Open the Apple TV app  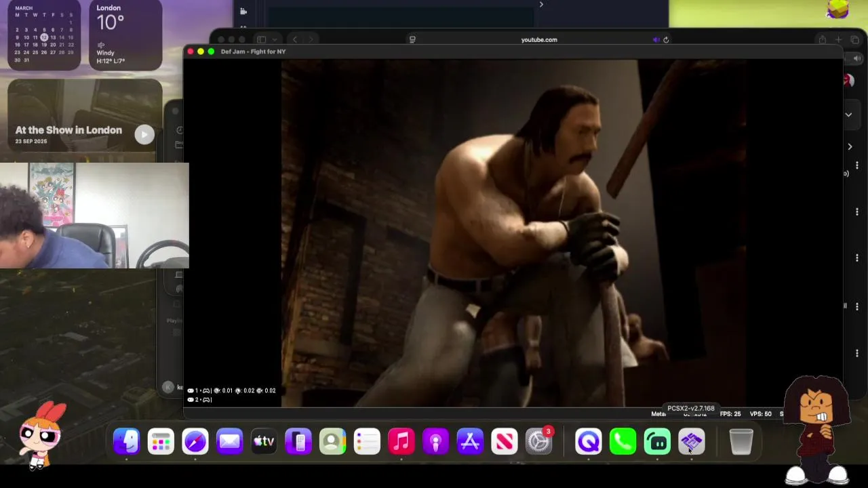click(x=264, y=442)
